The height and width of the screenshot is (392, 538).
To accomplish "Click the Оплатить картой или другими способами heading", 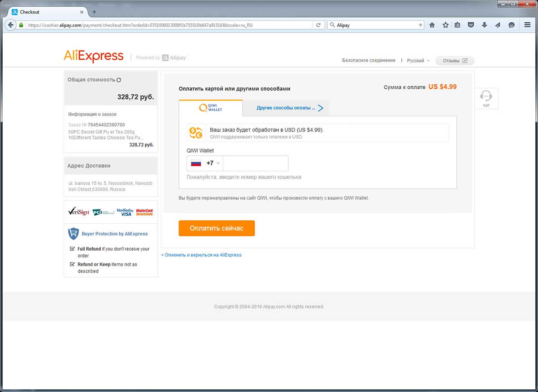I will 234,89.
